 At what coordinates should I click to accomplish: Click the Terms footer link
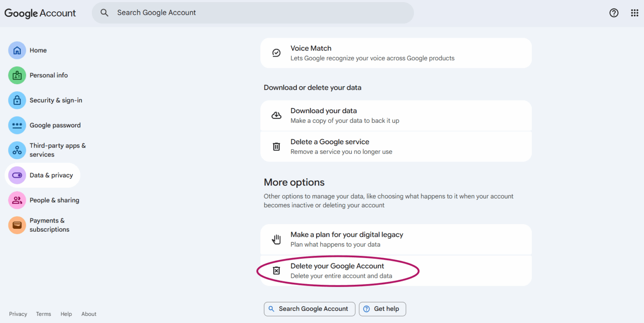pos(44,314)
